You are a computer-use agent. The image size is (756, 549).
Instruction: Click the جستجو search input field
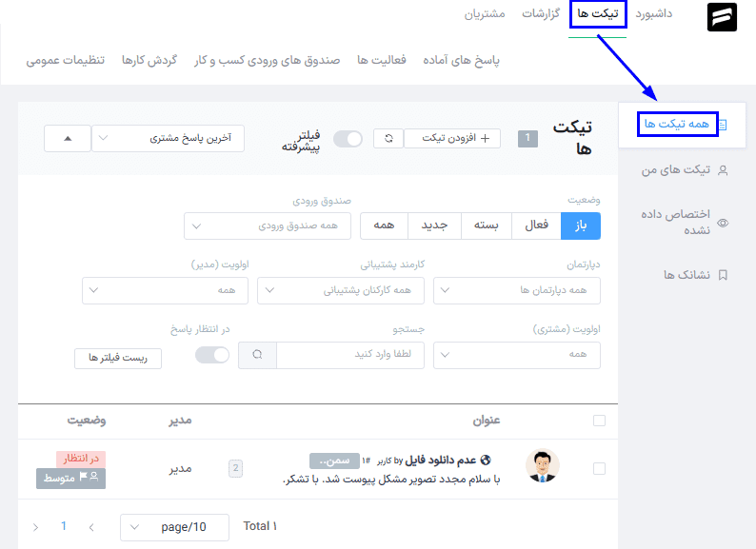point(350,355)
